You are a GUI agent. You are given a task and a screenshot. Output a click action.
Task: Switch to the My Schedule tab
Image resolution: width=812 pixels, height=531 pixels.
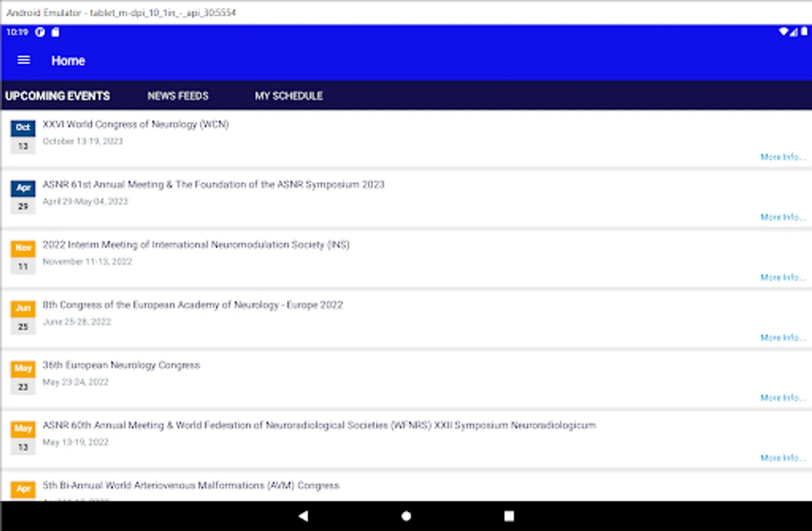[289, 96]
